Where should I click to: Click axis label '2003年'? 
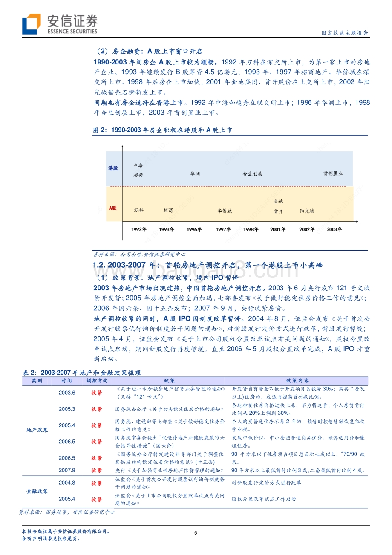tap(334, 229)
